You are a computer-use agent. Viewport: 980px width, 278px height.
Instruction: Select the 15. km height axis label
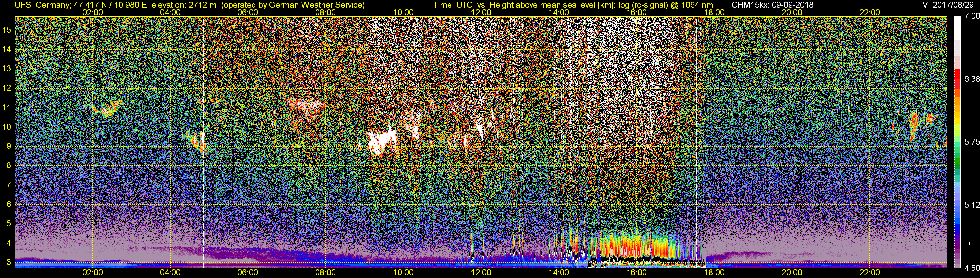8,30
